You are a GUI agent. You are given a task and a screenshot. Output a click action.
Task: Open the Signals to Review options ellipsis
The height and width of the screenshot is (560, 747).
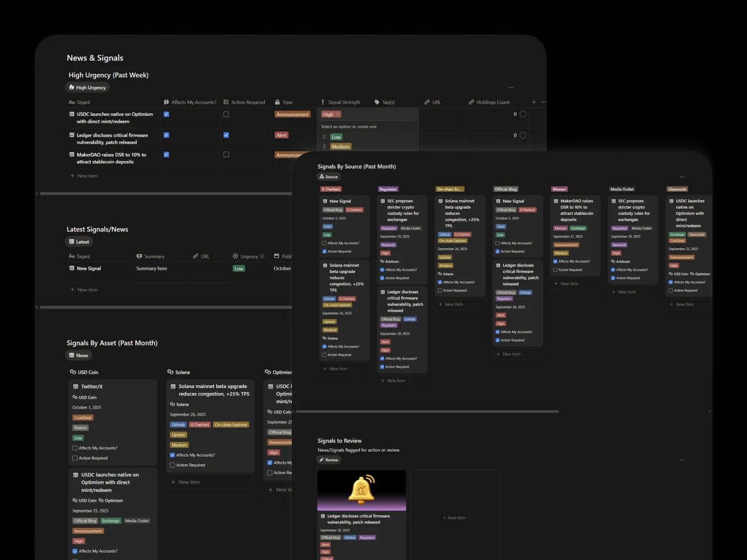(x=682, y=460)
